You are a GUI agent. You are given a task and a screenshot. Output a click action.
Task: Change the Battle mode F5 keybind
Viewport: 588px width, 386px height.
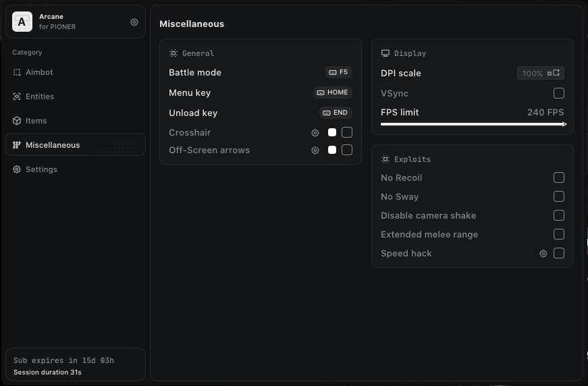pos(338,72)
